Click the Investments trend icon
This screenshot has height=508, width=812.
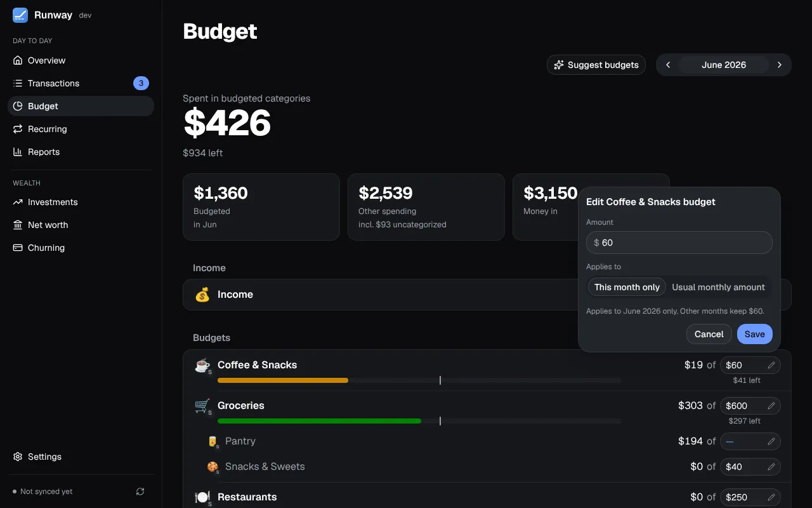coord(18,202)
